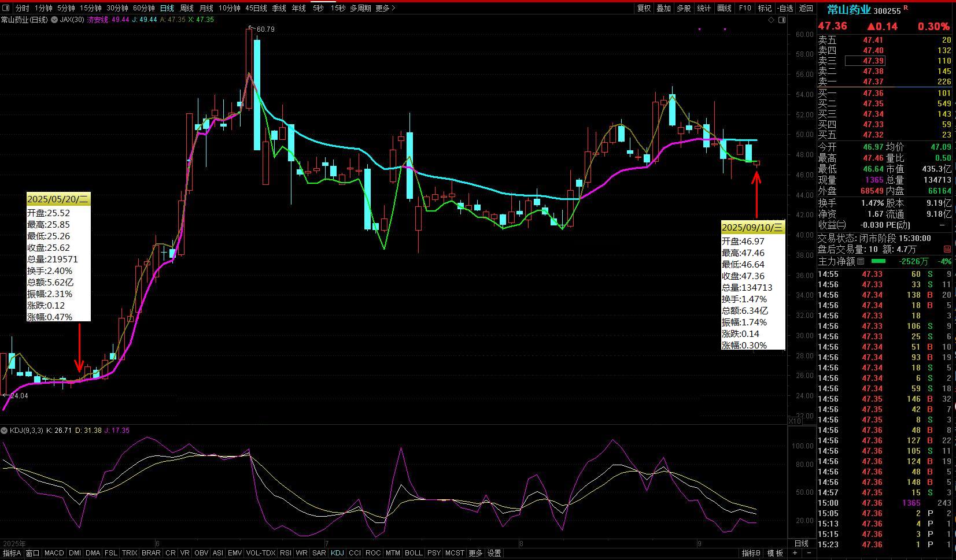
Task: Select the 15分钟 period
Action: pyautogui.click(x=91, y=8)
